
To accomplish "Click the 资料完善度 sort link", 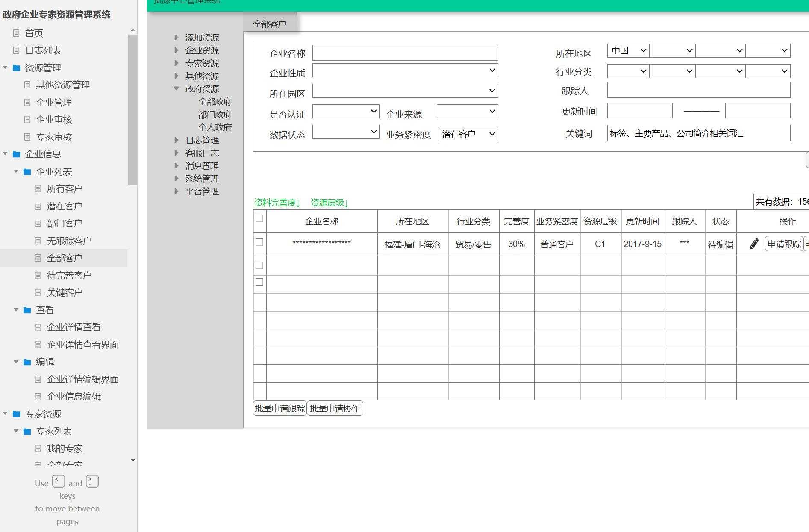I will (x=277, y=203).
